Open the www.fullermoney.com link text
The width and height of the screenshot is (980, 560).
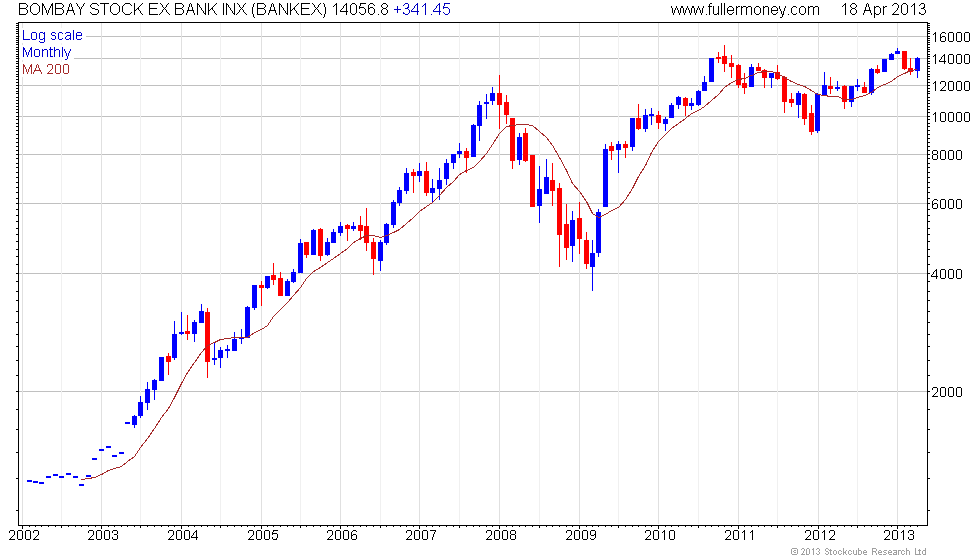(x=745, y=9)
